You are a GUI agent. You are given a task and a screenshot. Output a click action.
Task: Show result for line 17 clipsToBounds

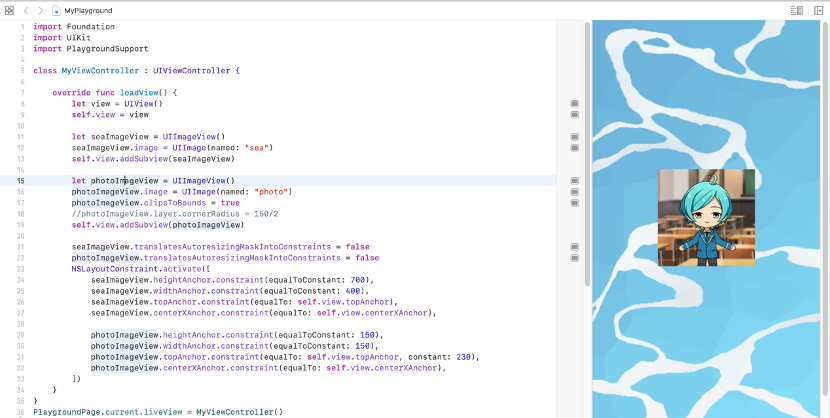pyautogui.click(x=574, y=203)
